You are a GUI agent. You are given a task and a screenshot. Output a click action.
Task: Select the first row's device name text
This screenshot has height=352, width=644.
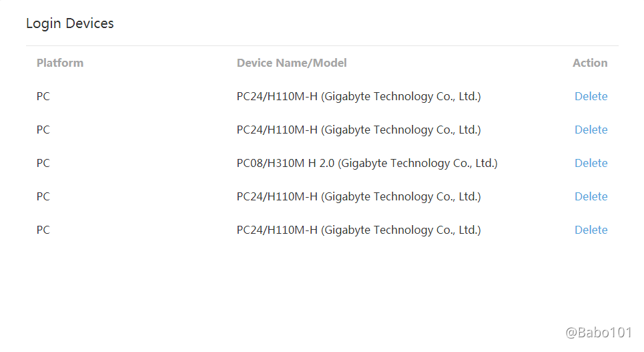[358, 96]
